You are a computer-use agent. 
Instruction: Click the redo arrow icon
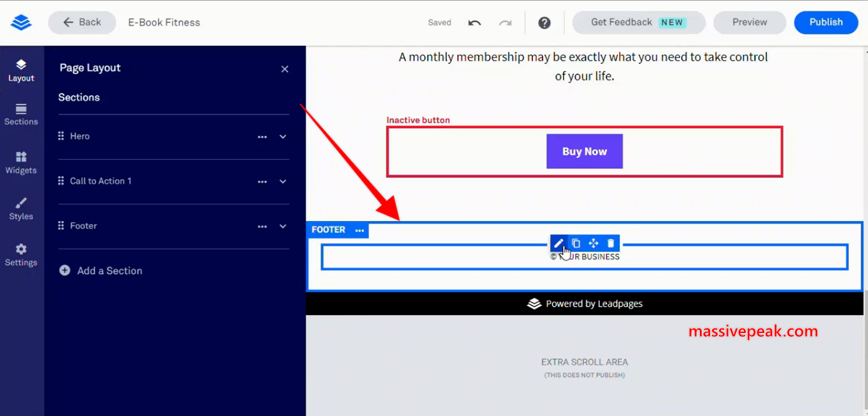click(x=505, y=22)
